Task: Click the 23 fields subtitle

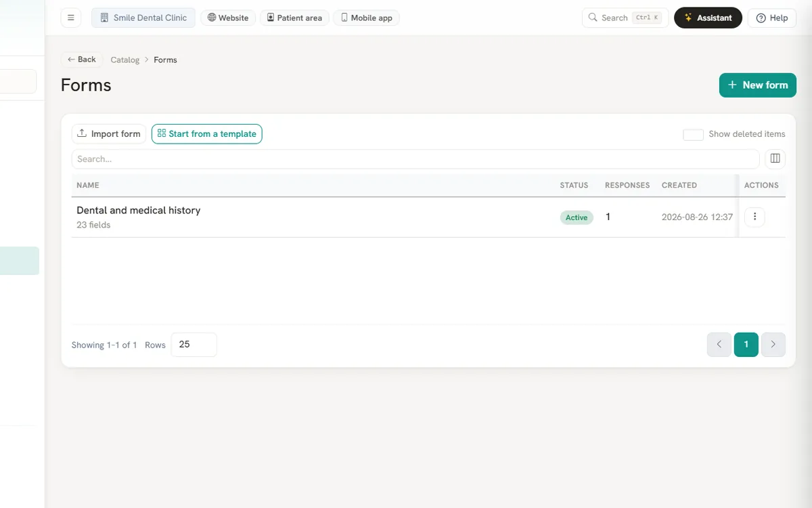Action: (93, 225)
